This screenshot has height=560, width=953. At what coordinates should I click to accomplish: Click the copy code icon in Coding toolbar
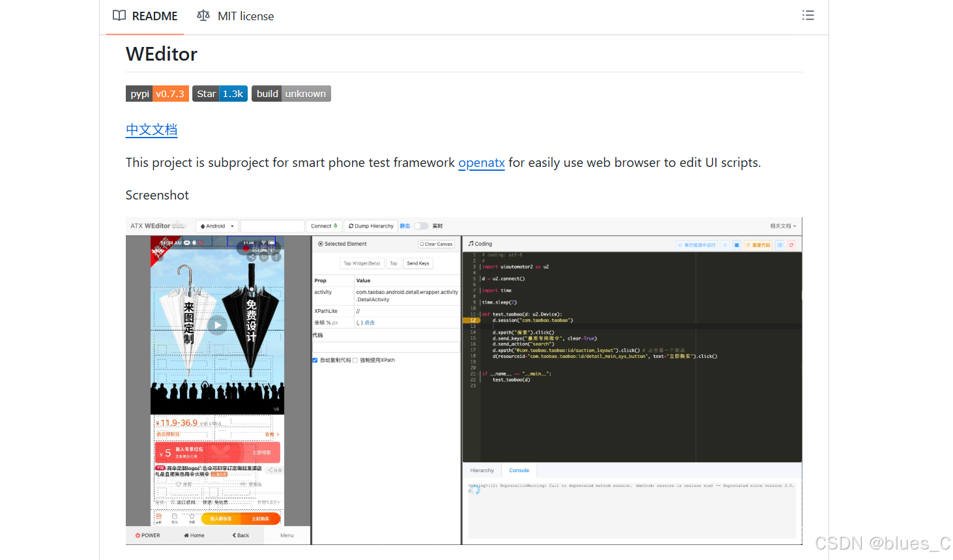point(780,245)
